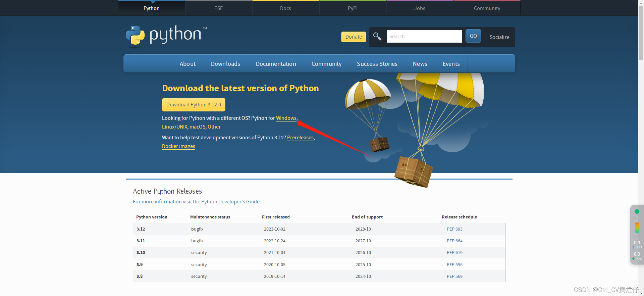The image size is (644, 296).
Task: Click the 2028-10 end of support date
Action: pos(363,229)
